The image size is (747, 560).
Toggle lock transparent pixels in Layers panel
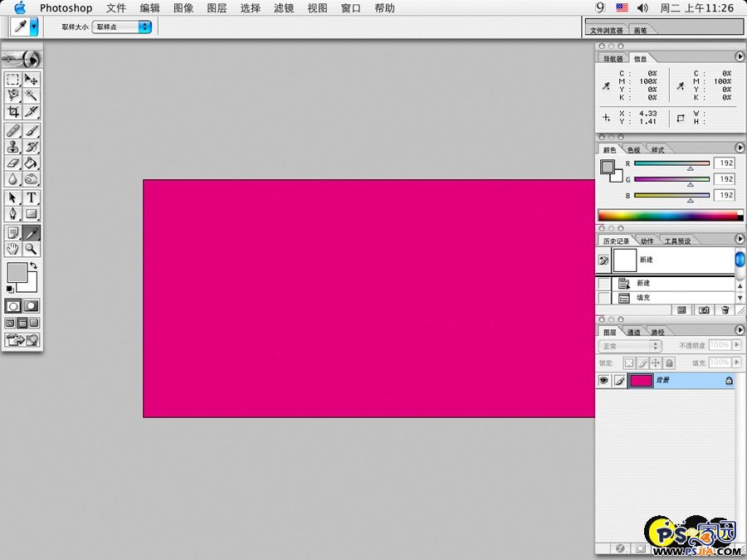[x=629, y=363]
